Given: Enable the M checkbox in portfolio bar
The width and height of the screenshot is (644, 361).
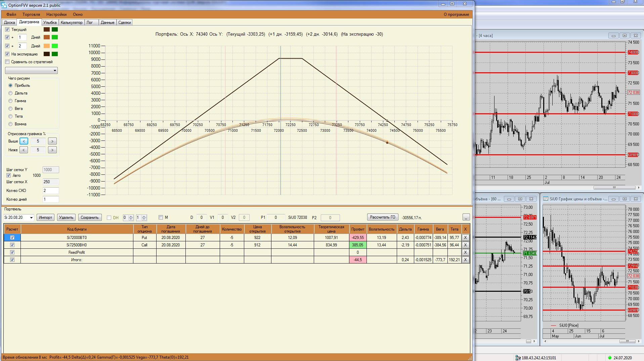Looking at the screenshot, I should point(161,217).
